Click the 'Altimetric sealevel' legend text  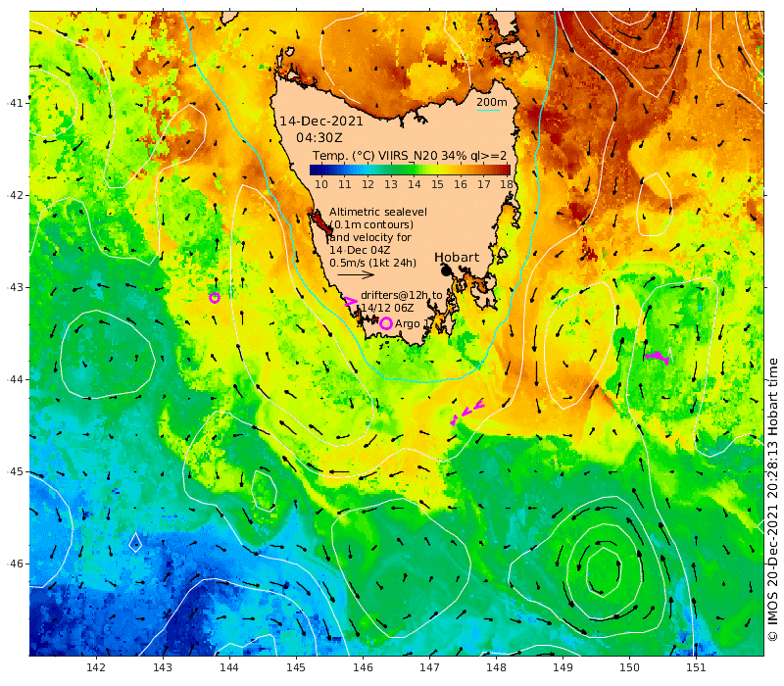tap(377, 212)
